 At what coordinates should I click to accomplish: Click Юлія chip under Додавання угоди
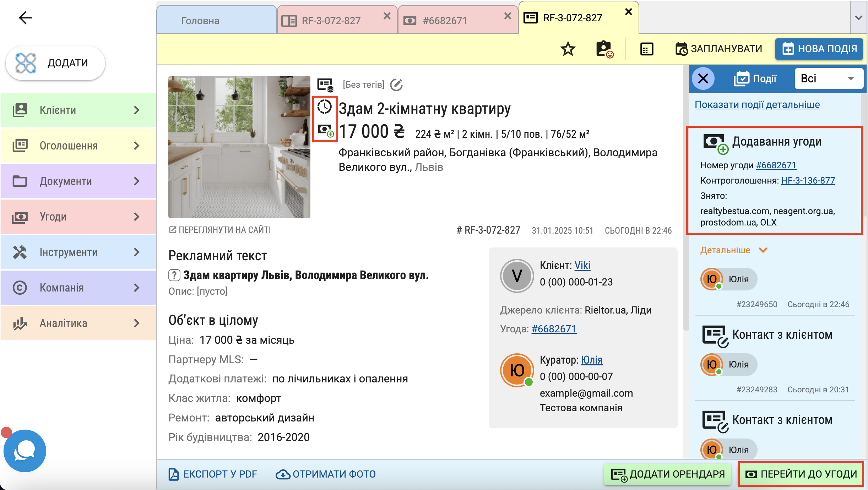point(728,279)
